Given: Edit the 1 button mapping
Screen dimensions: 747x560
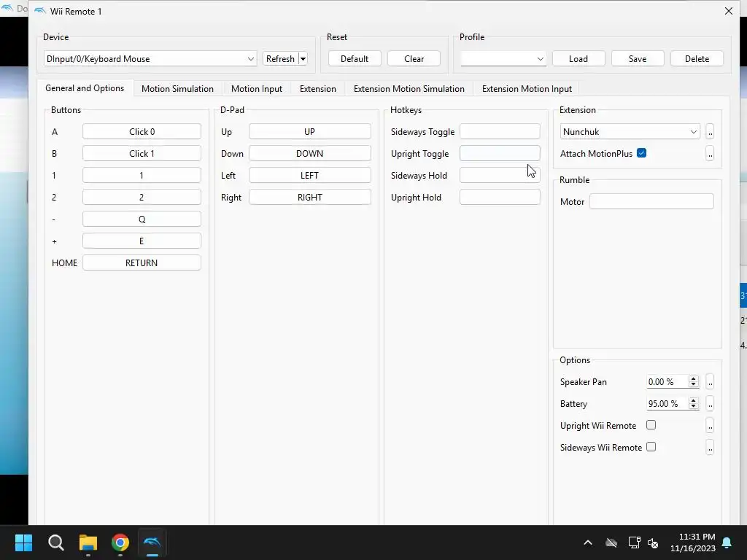Looking at the screenshot, I should pyautogui.click(x=142, y=175).
